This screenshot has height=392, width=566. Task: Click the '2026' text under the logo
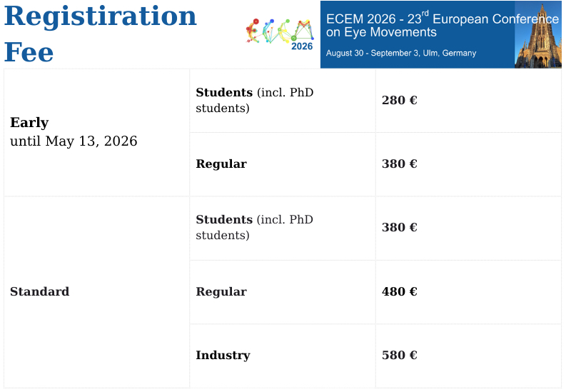tap(302, 46)
